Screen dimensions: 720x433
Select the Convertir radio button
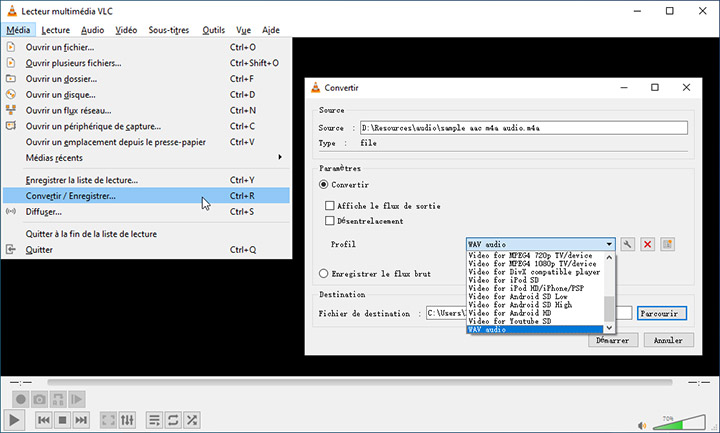tap(323, 185)
